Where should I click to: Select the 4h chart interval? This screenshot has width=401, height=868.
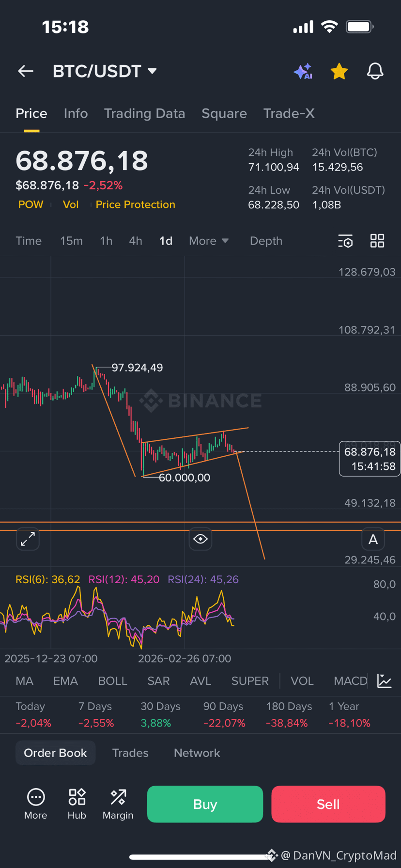pos(136,241)
